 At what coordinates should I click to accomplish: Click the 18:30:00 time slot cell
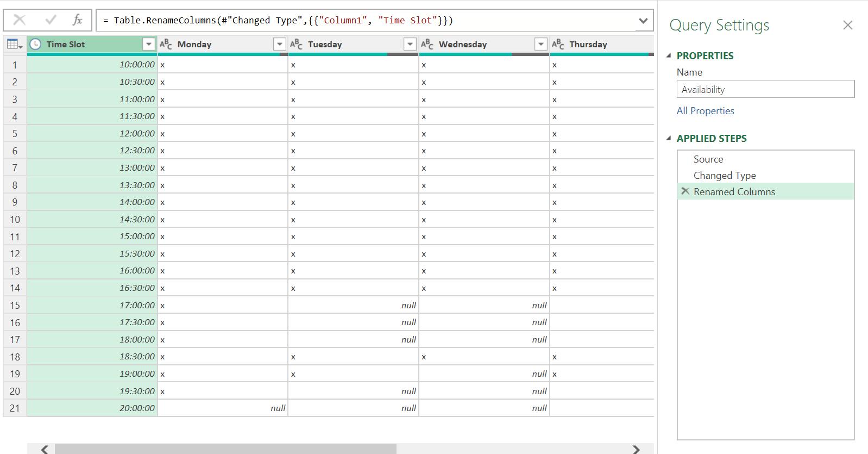pos(92,357)
